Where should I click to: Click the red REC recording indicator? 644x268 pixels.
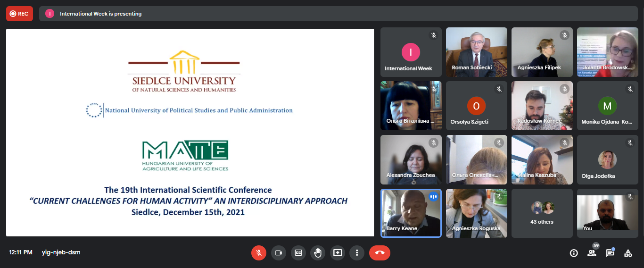(x=19, y=14)
